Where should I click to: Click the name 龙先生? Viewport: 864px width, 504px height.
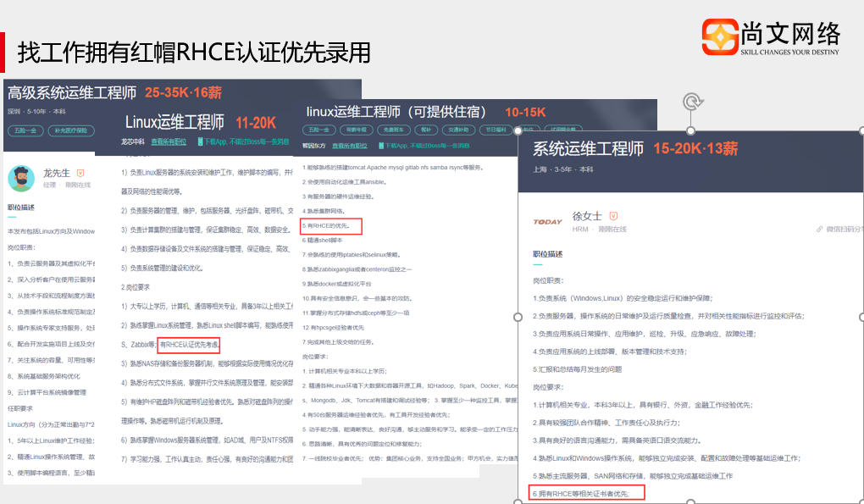57,173
